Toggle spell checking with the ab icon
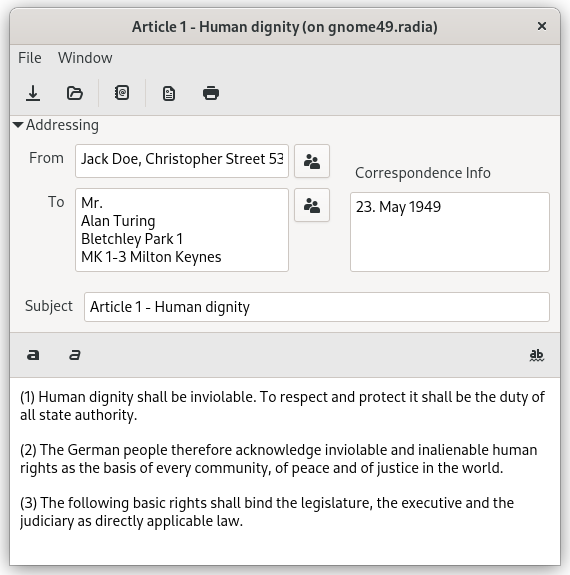This screenshot has height=575, width=570. (x=537, y=355)
